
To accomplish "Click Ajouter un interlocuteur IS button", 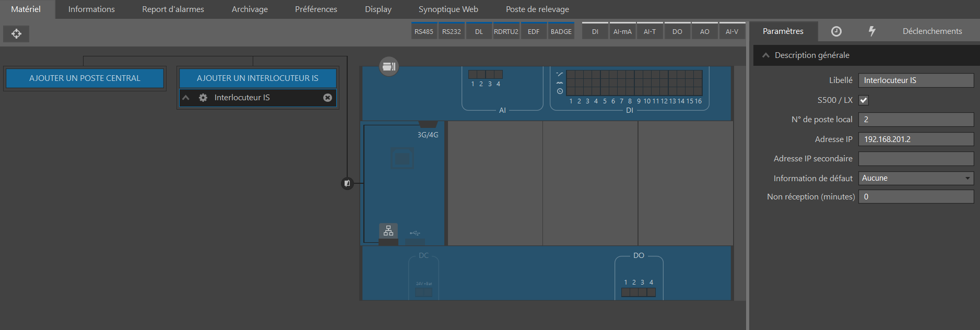I will coord(257,78).
